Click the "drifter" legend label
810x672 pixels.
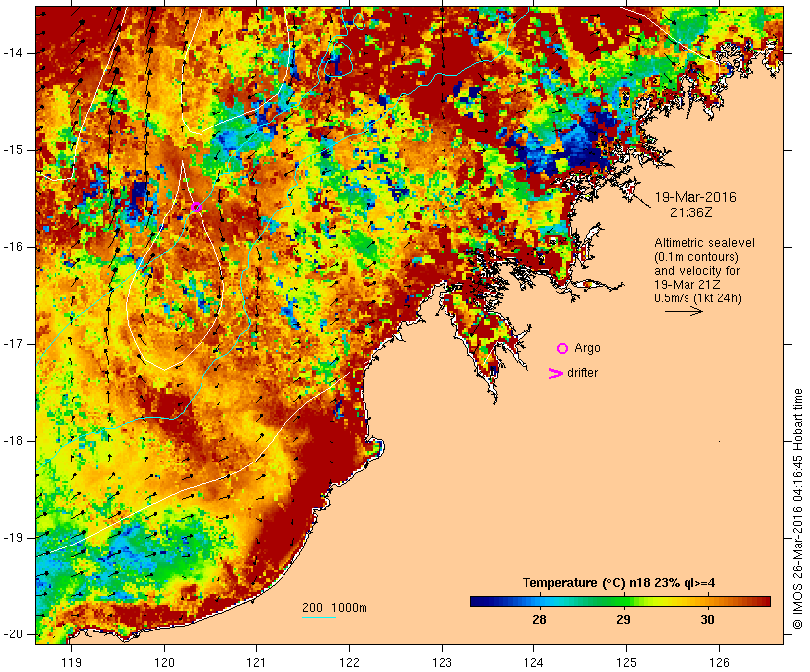click(582, 373)
